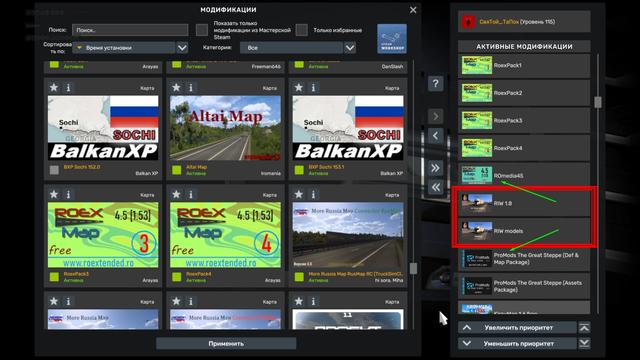Move mod to bottom priority icon

click(x=584, y=343)
